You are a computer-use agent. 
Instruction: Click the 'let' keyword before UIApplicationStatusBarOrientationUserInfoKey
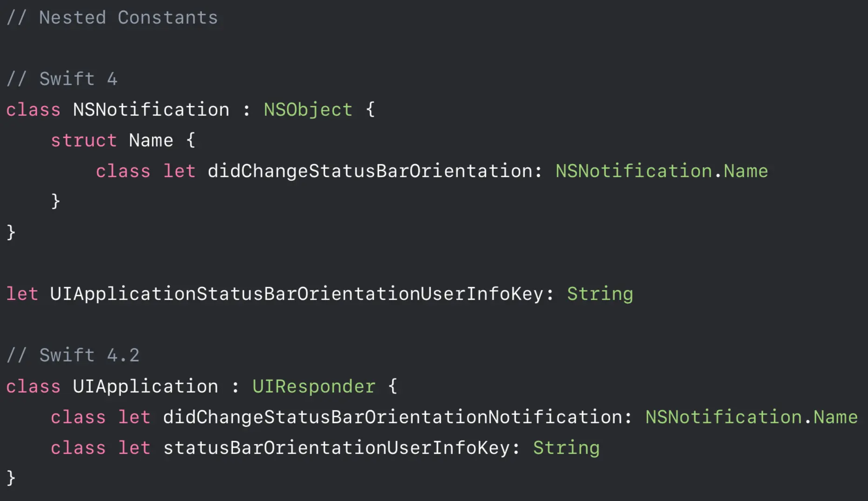click(22, 294)
